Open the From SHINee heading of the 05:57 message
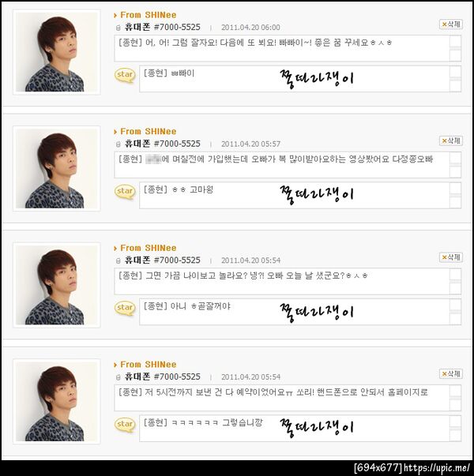Screen dimensions: 474x476 (148, 132)
